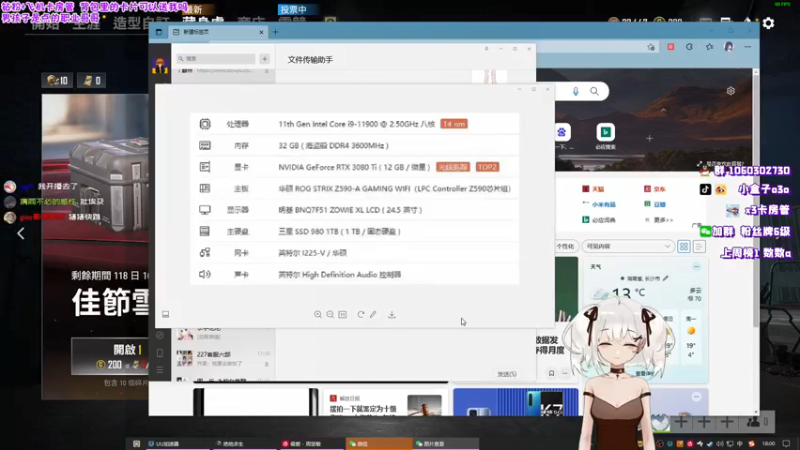
Task: Click the WeChat taskbar button
Action: coord(379,443)
